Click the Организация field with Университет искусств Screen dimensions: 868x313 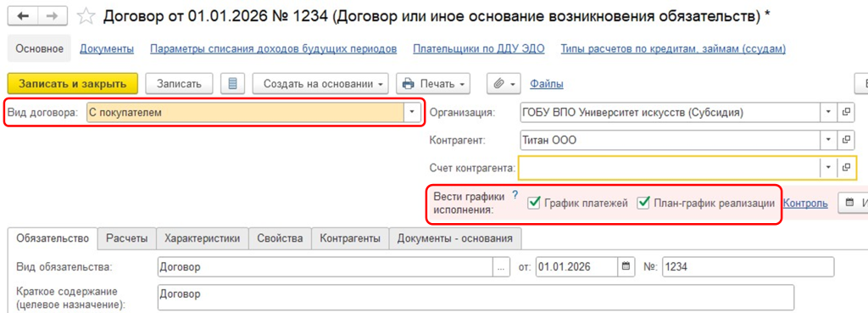tap(670, 113)
